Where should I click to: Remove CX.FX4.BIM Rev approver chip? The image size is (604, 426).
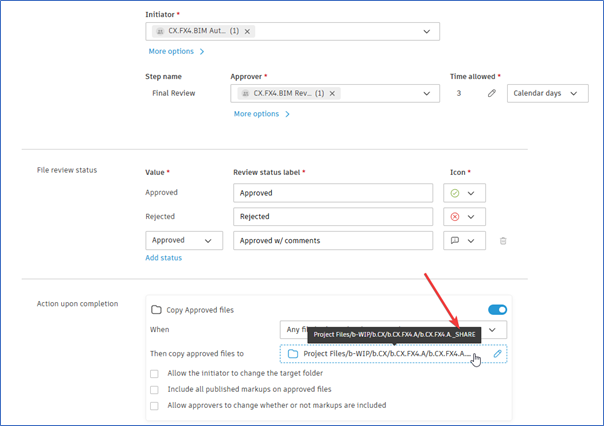pos(332,94)
